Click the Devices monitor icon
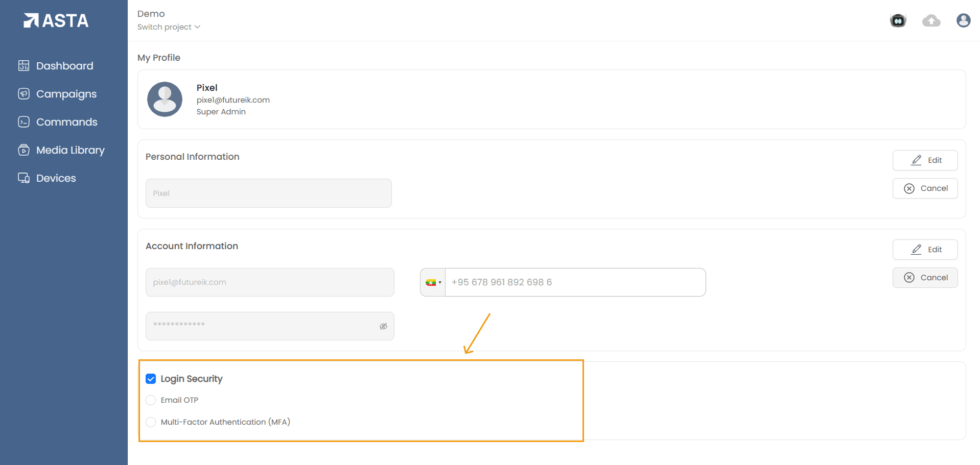The height and width of the screenshot is (465, 980). coord(24,178)
